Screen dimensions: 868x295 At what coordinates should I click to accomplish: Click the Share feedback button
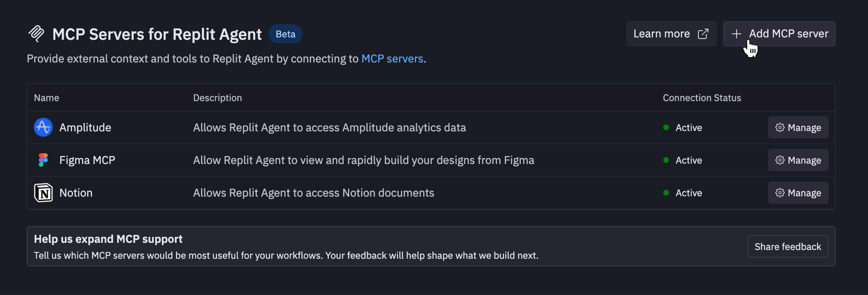[x=788, y=246]
